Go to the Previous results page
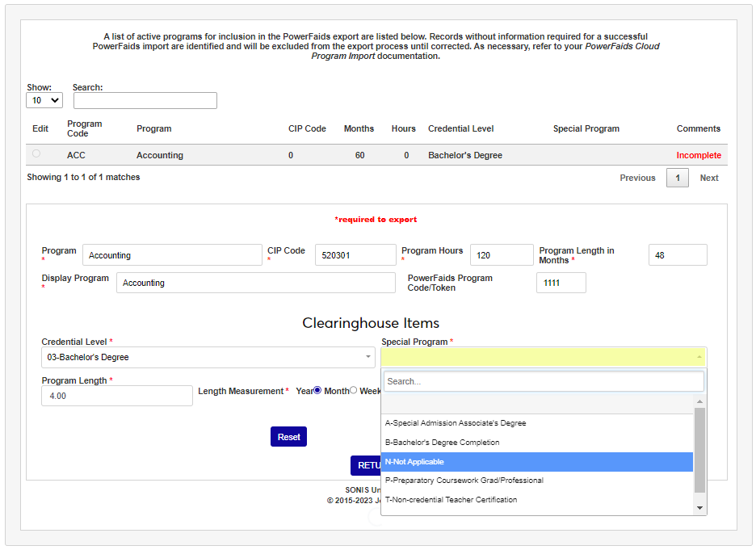The image size is (756, 550). point(637,178)
